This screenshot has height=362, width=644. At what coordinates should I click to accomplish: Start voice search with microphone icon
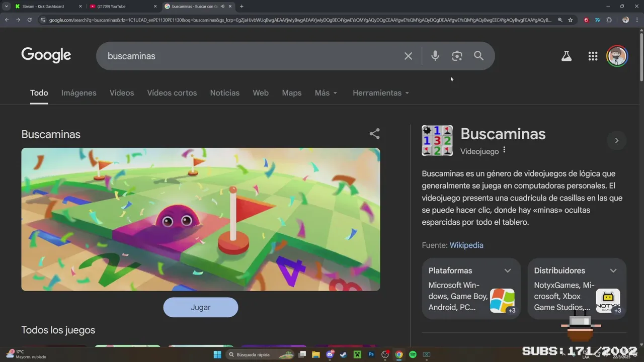[x=435, y=56]
